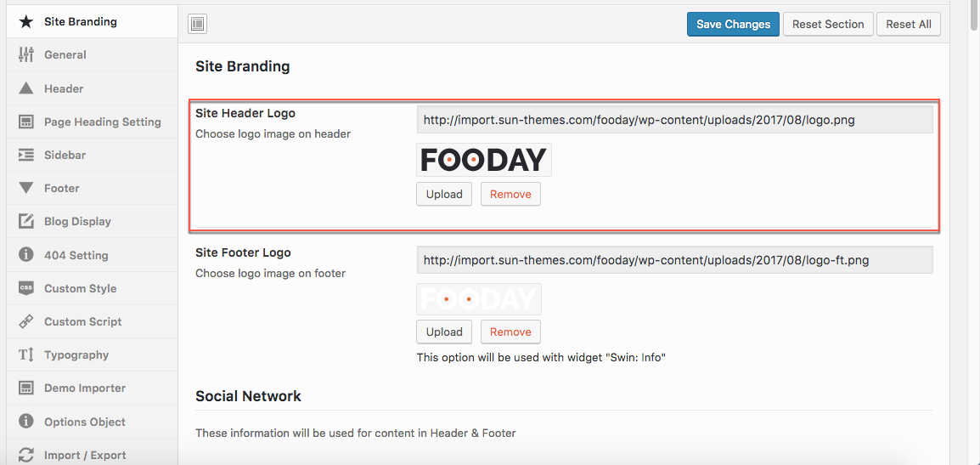Click the CSS icon for Custom Style

25,288
